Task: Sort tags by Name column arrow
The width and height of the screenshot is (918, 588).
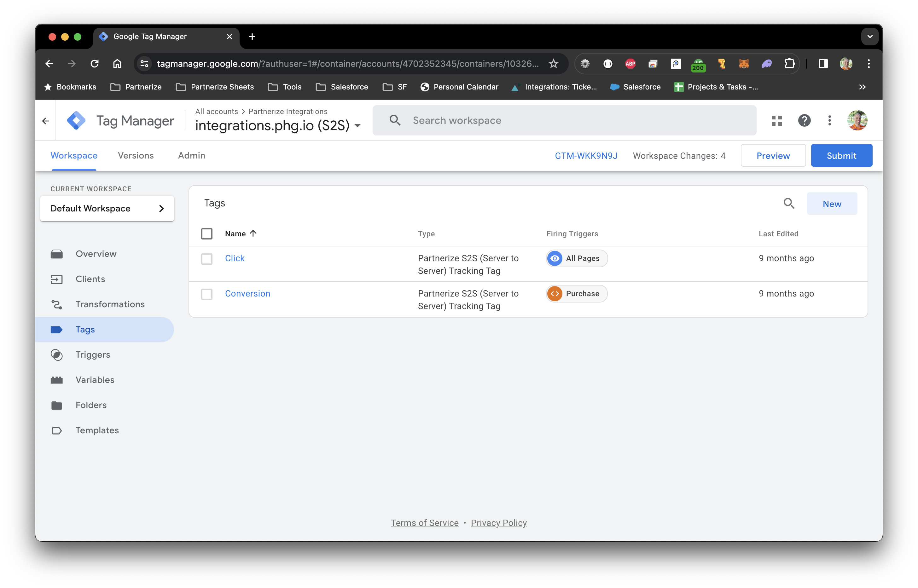Action: point(253,233)
